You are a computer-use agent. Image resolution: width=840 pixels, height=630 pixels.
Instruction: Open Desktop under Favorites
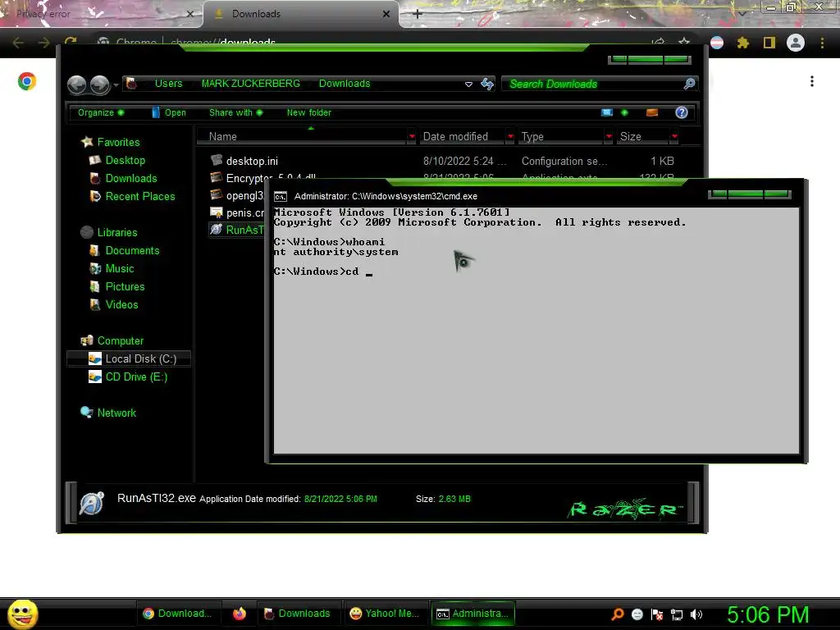coord(125,160)
